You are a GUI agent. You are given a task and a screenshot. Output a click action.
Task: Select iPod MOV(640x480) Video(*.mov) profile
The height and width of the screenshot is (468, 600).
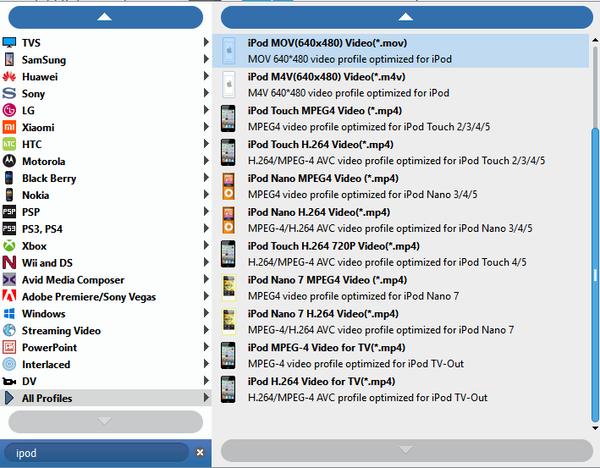(x=401, y=51)
